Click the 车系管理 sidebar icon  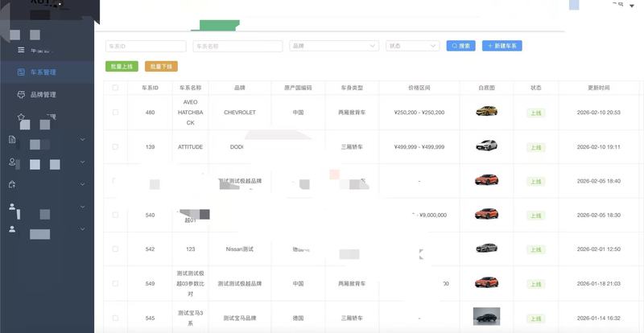21,72
